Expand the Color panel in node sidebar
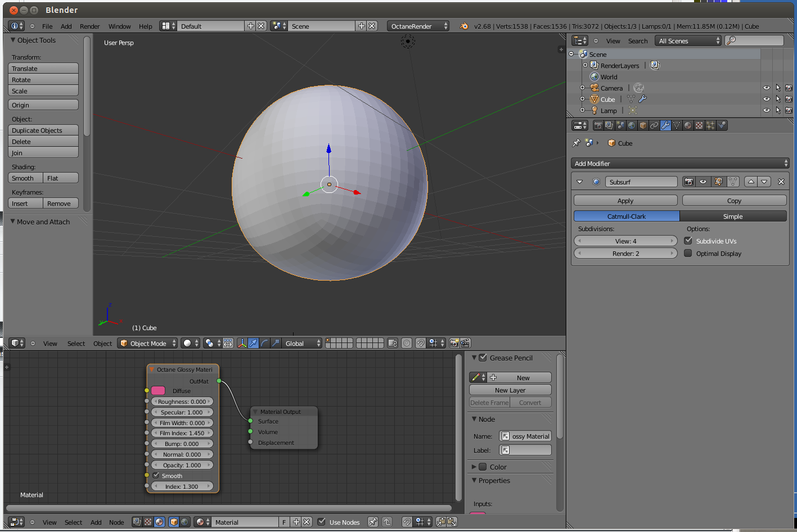This screenshot has height=532, width=797. (x=474, y=467)
